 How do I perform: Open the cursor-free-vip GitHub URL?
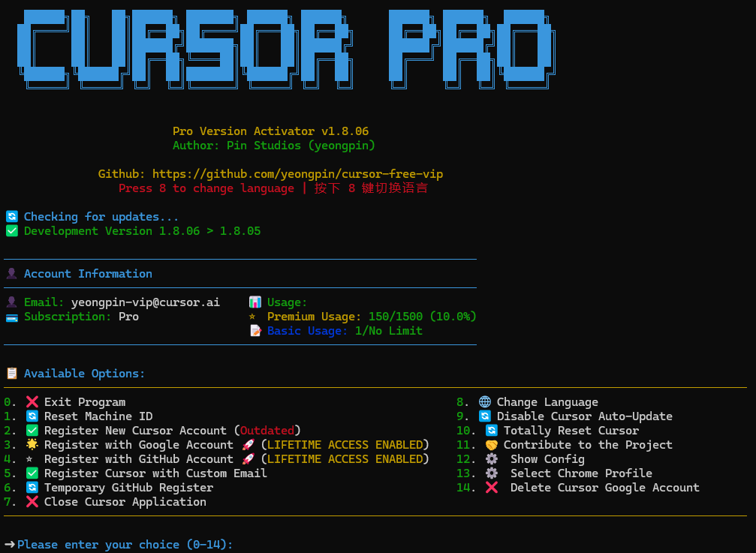[297, 174]
